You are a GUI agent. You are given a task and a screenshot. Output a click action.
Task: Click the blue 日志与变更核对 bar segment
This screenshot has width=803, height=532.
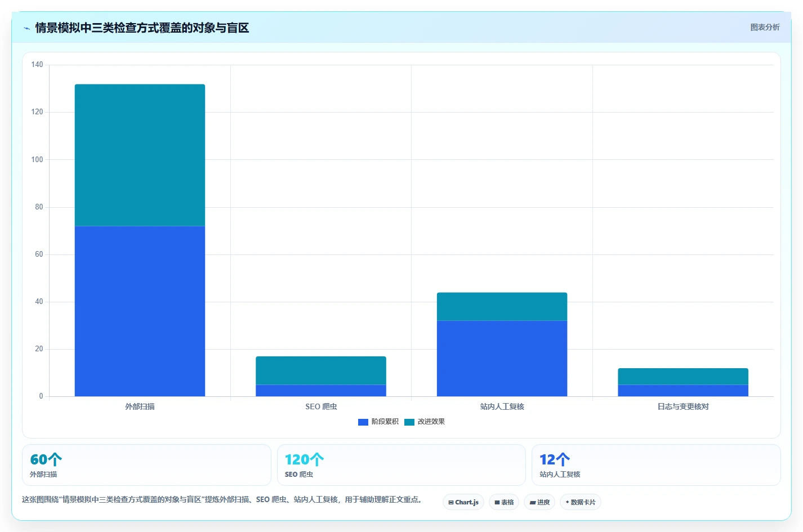click(x=683, y=391)
